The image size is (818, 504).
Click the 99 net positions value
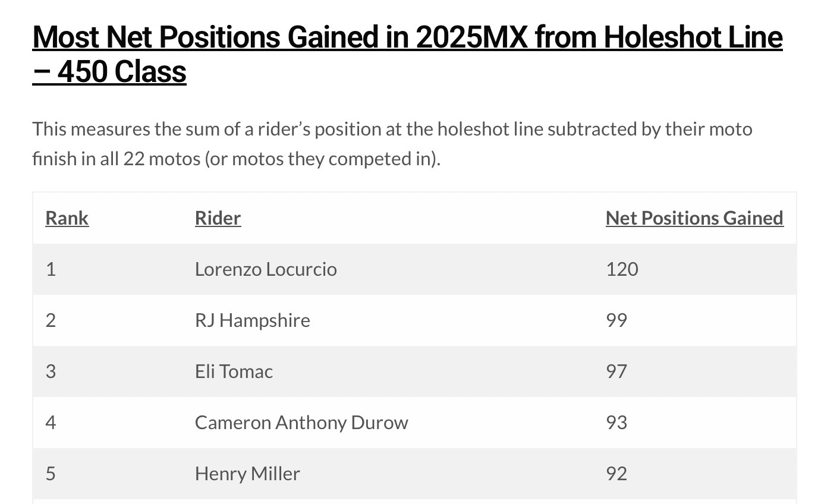[x=616, y=320]
